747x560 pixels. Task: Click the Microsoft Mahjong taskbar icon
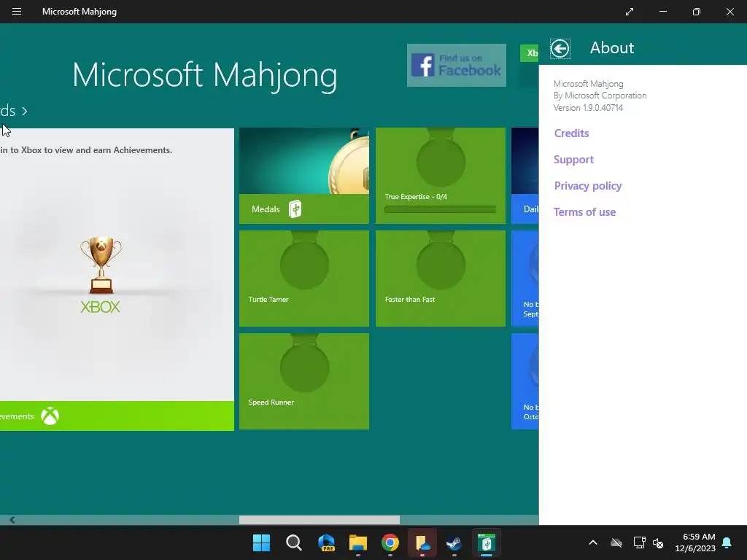tap(487, 542)
